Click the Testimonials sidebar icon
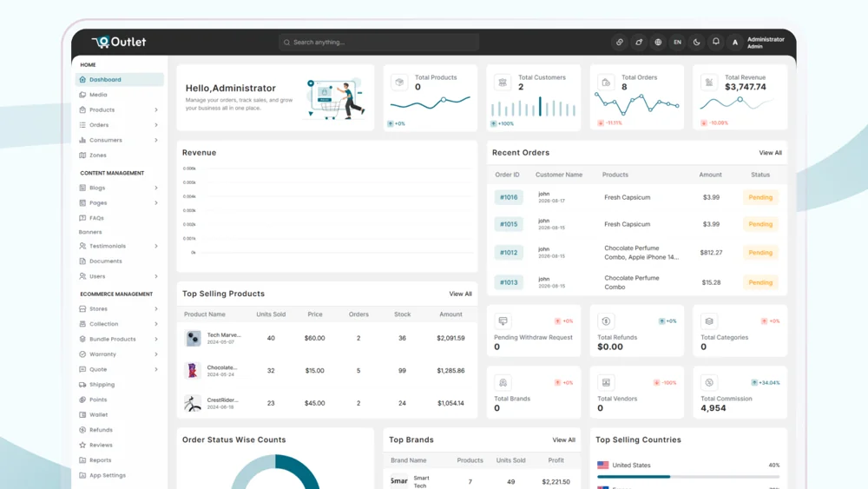This screenshot has width=868, height=489. coord(82,246)
